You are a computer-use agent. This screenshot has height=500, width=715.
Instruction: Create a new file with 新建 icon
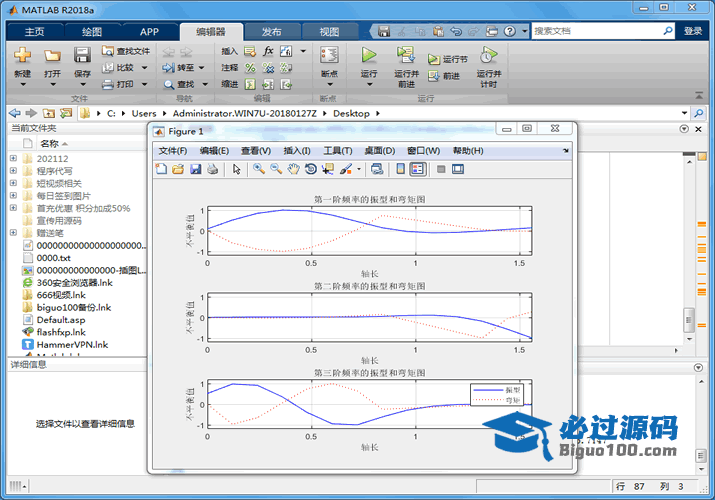tap(22, 55)
